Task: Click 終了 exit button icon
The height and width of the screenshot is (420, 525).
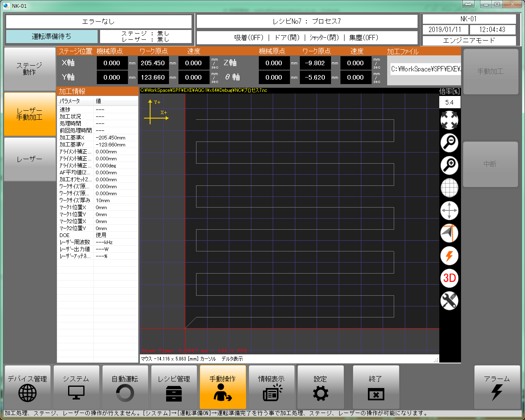Action: 376,387
